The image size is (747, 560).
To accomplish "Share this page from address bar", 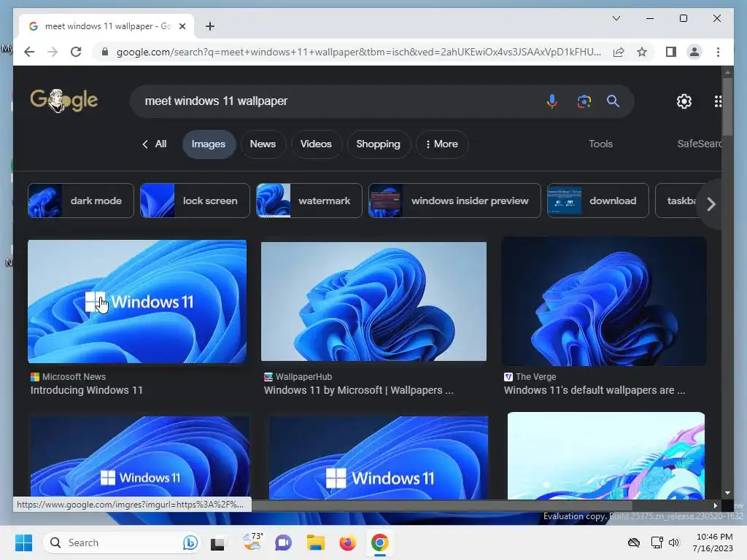I will pos(619,52).
